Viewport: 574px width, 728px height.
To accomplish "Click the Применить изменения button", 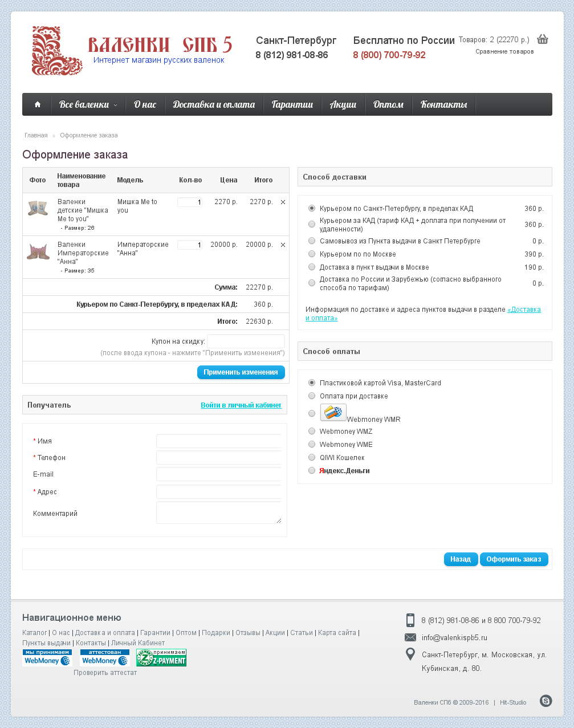I will point(241,372).
